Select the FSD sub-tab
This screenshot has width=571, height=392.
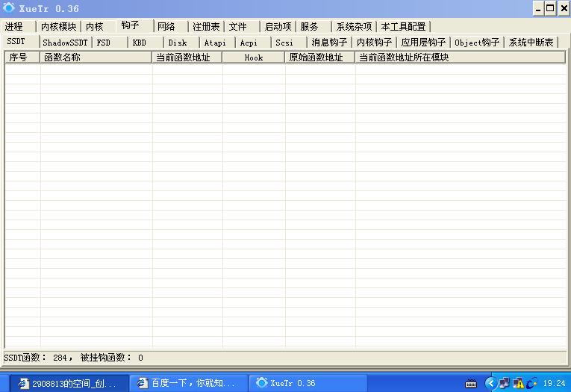coord(104,43)
